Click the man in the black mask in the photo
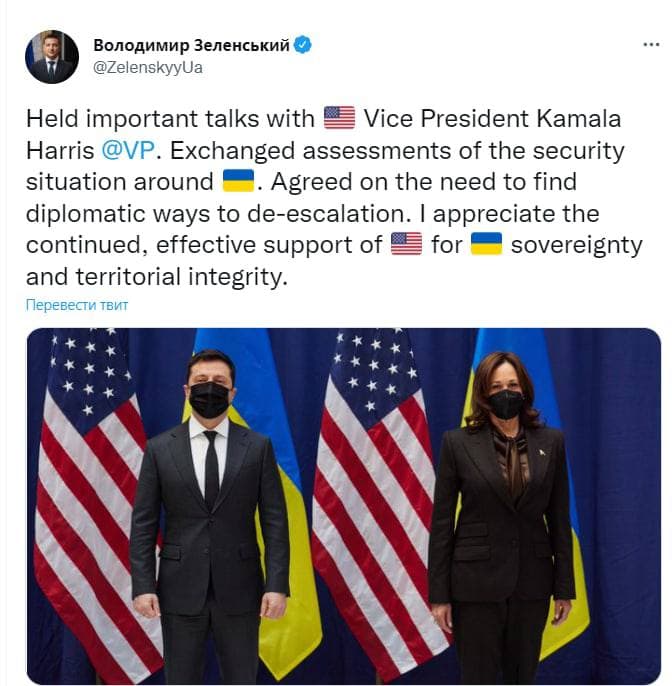Screen dimensions: 672x686 pos(210,516)
